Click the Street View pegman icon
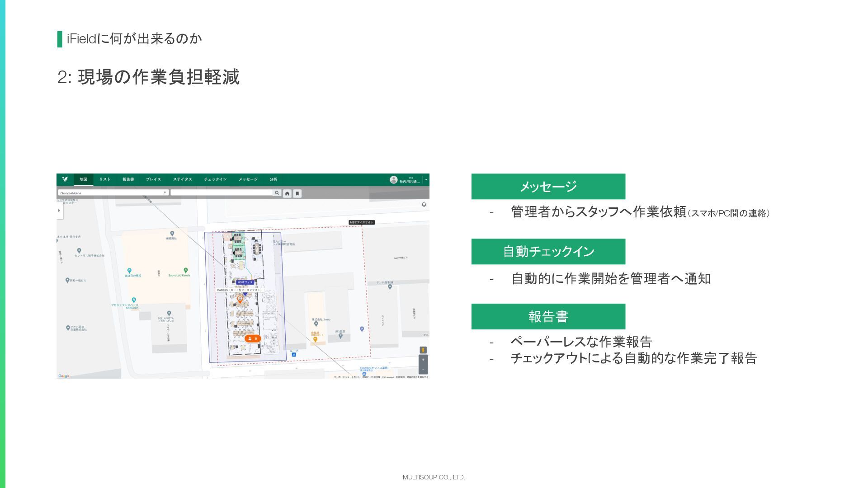Viewport: 868px width, 488px height. pos(423,350)
